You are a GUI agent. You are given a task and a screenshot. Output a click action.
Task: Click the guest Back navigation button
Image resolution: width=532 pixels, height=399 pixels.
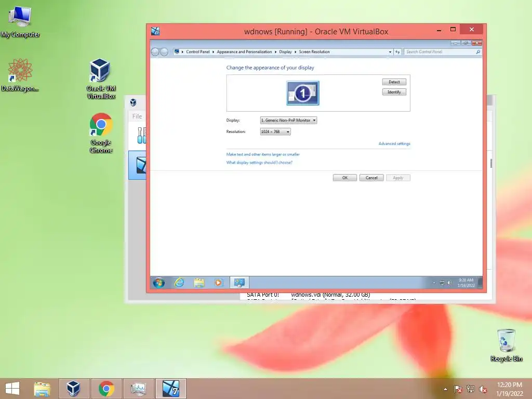(155, 52)
